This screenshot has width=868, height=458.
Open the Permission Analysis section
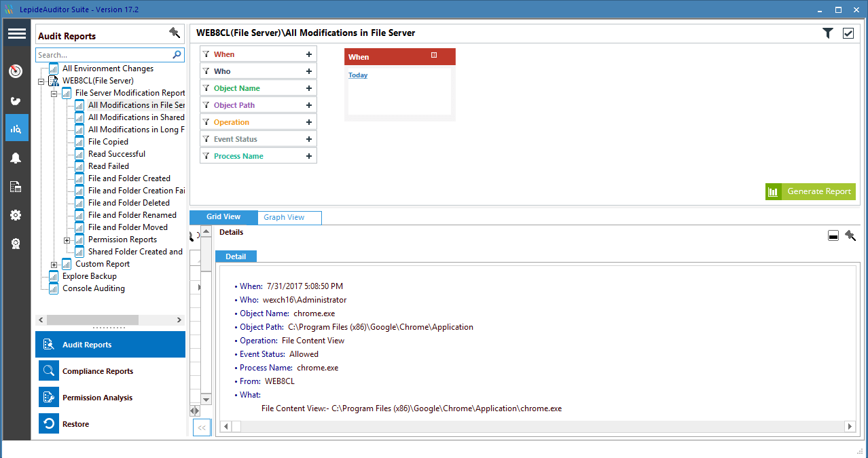tap(110, 398)
